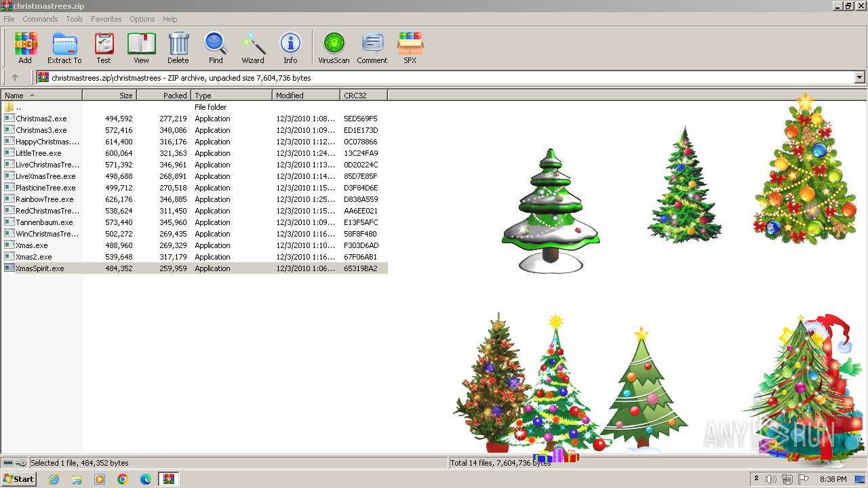
Task: Click the status bar drive icon
Action: pyautogui.click(x=8, y=463)
